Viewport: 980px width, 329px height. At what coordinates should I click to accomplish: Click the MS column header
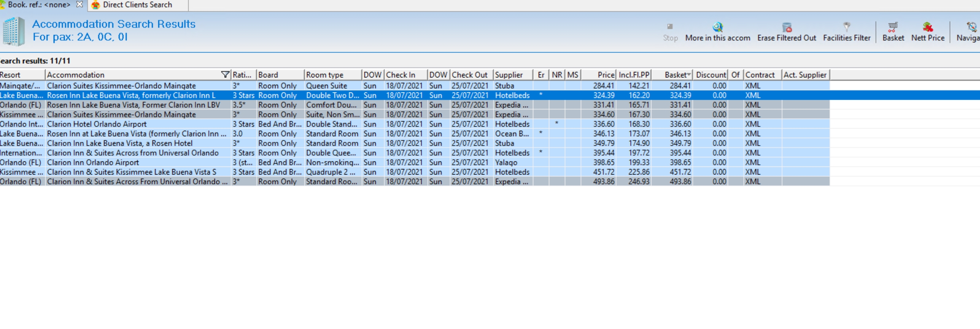(x=573, y=75)
